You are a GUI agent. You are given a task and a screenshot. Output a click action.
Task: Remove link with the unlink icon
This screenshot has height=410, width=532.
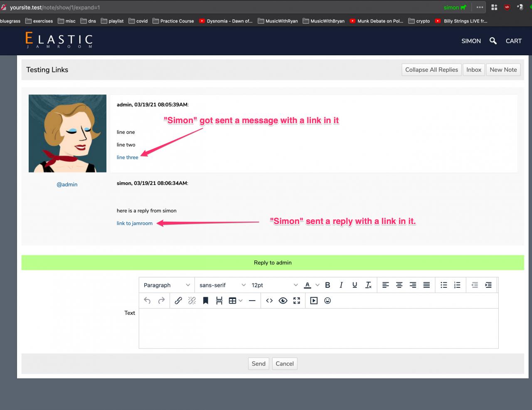tap(192, 301)
